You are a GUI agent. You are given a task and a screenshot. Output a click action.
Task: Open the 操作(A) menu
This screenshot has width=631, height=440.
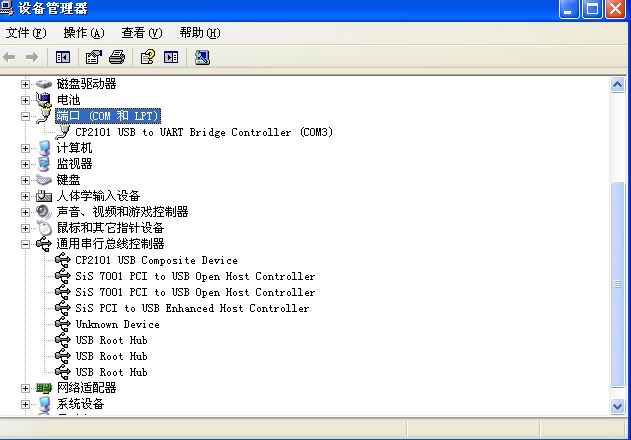[83, 33]
